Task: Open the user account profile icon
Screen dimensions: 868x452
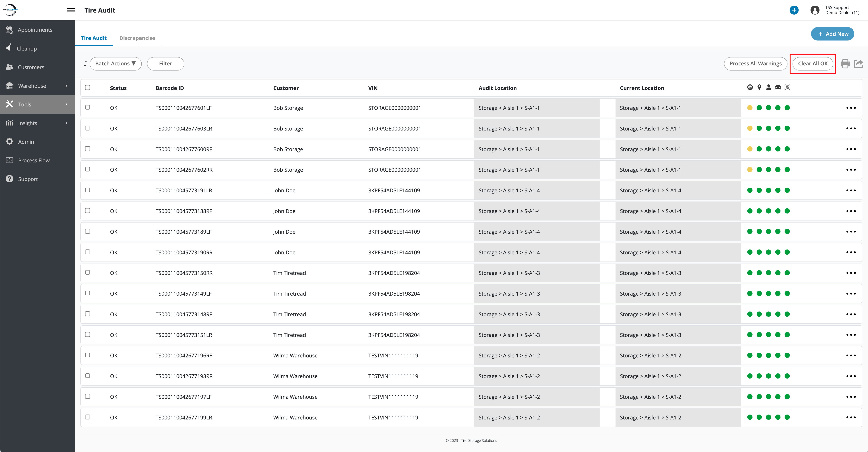Action: (815, 10)
